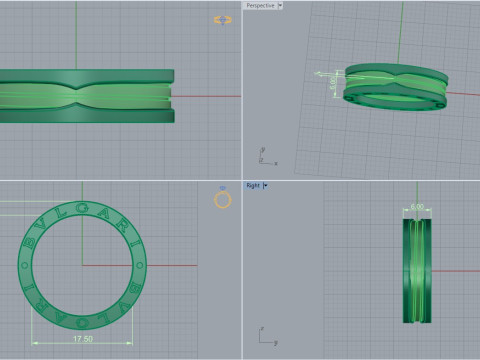
Task: Click the orange ring side-view icon
Action: (223, 20)
